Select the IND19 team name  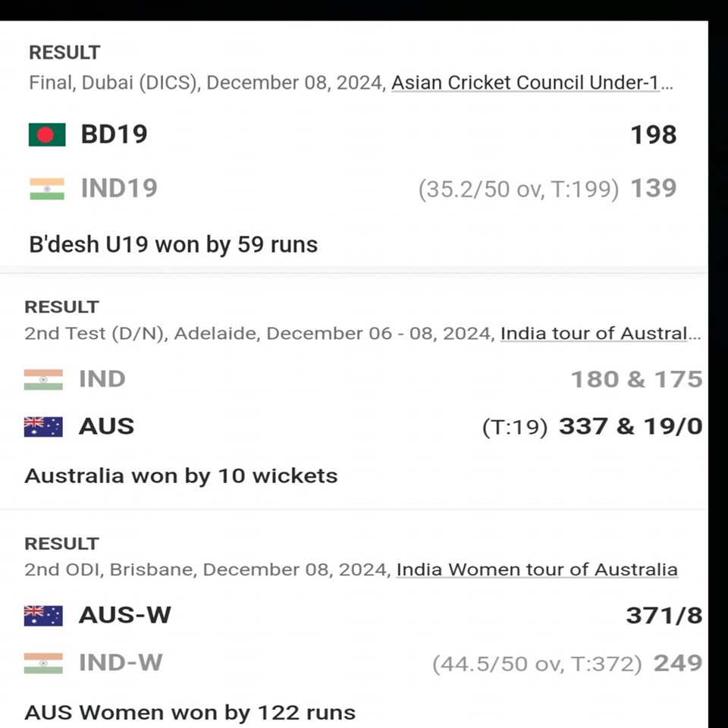pyautogui.click(x=119, y=188)
